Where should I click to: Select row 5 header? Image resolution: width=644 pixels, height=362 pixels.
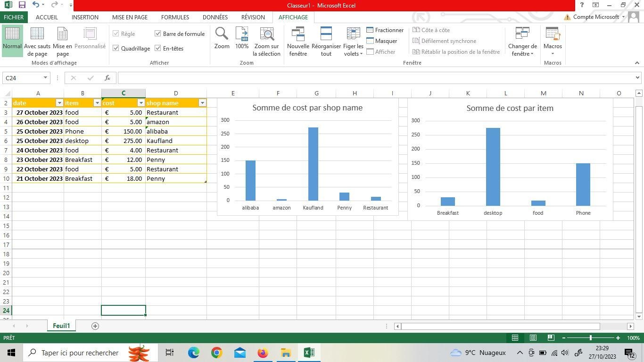point(6,131)
